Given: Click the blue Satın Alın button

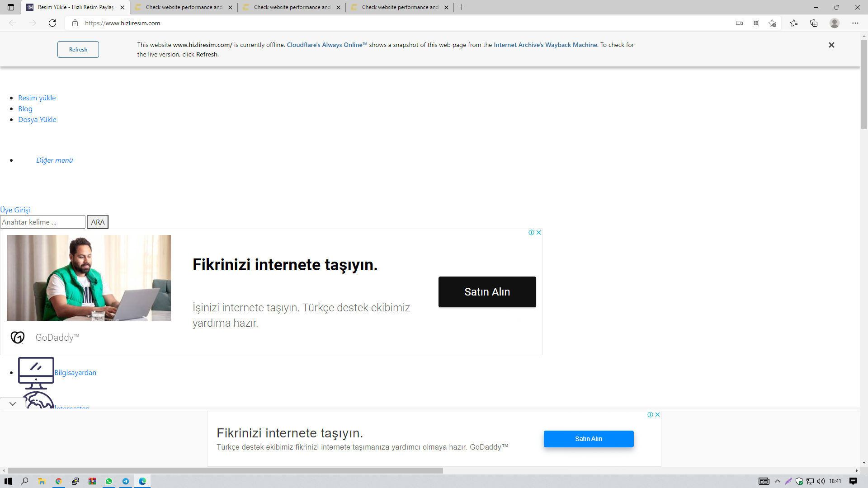Looking at the screenshot, I should point(589,439).
